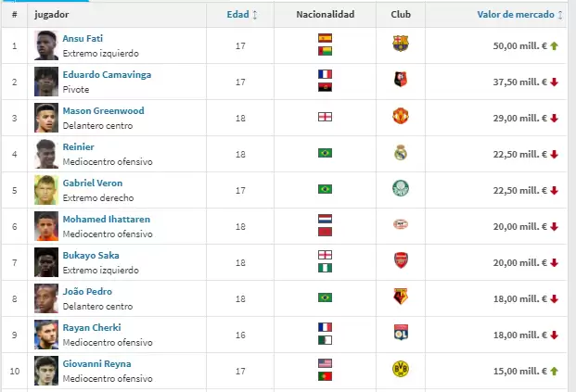Screen dimensions: 576x392
Task: Click Rayan Cherki's portrait thumbnail
Action: (46, 334)
